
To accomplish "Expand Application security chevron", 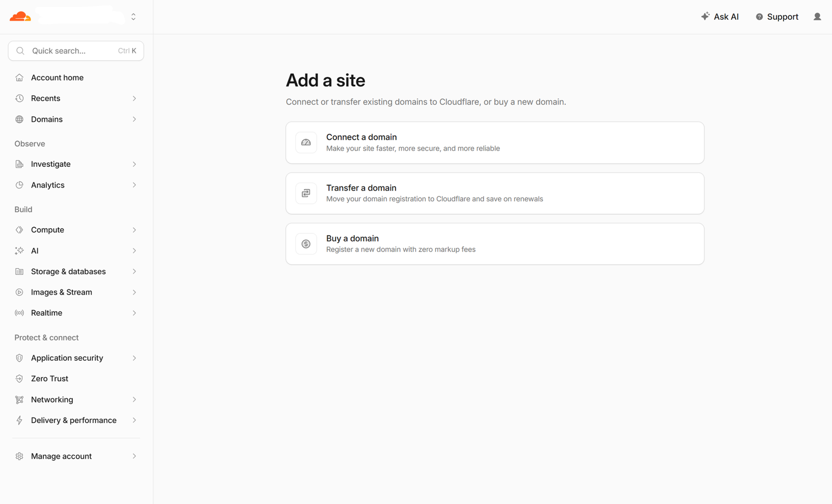I will point(134,358).
